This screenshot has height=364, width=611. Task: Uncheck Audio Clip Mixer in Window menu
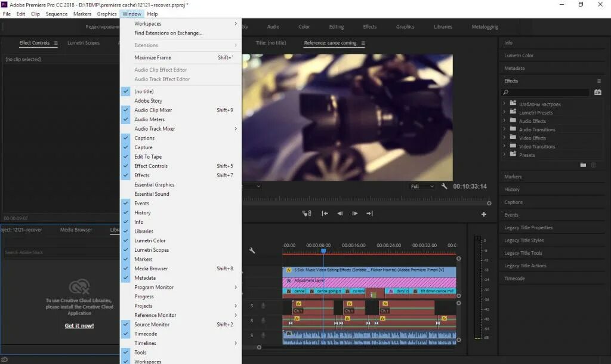(181, 110)
